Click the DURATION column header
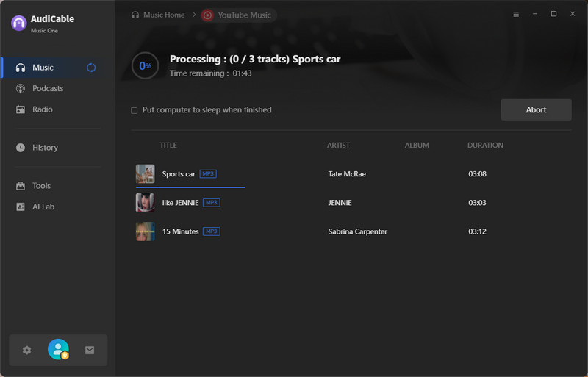Screen dimensions: 588x377 pos(485,146)
